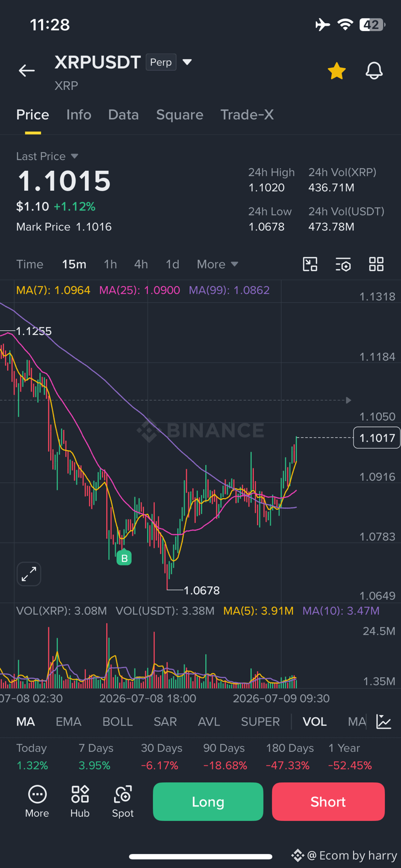The image size is (401, 868).
Task: Switch to Spot trading icon
Action: click(123, 802)
